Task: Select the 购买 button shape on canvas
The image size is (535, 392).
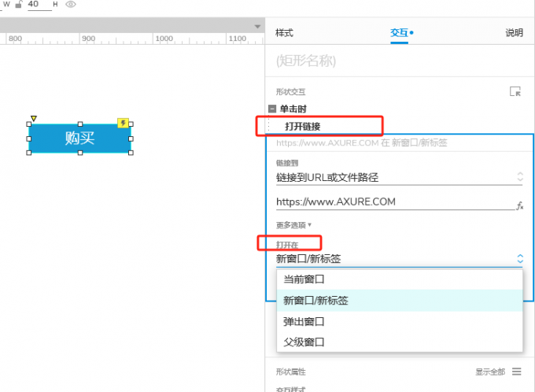Action: [x=79, y=139]
